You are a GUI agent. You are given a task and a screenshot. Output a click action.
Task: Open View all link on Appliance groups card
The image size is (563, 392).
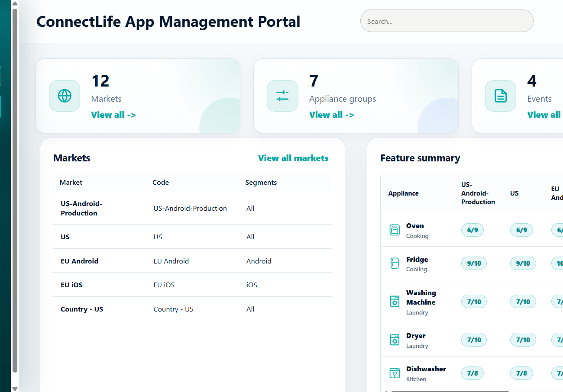pos(332,115)
